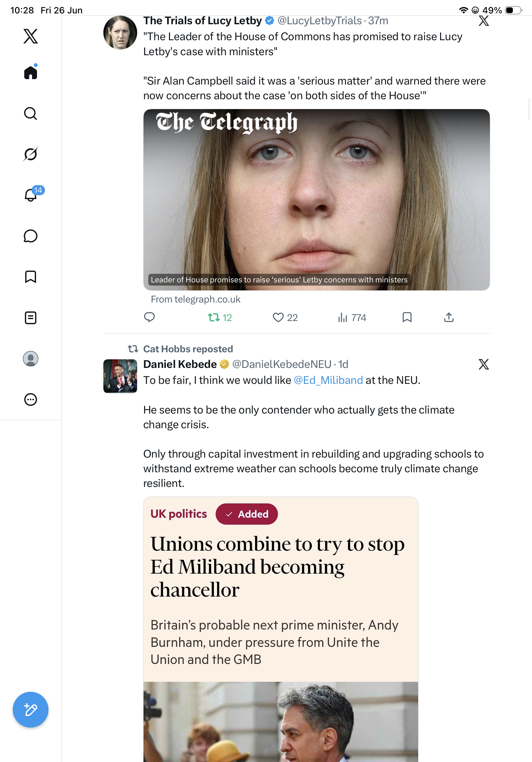Go to the Home feed

tap(31, 72)
